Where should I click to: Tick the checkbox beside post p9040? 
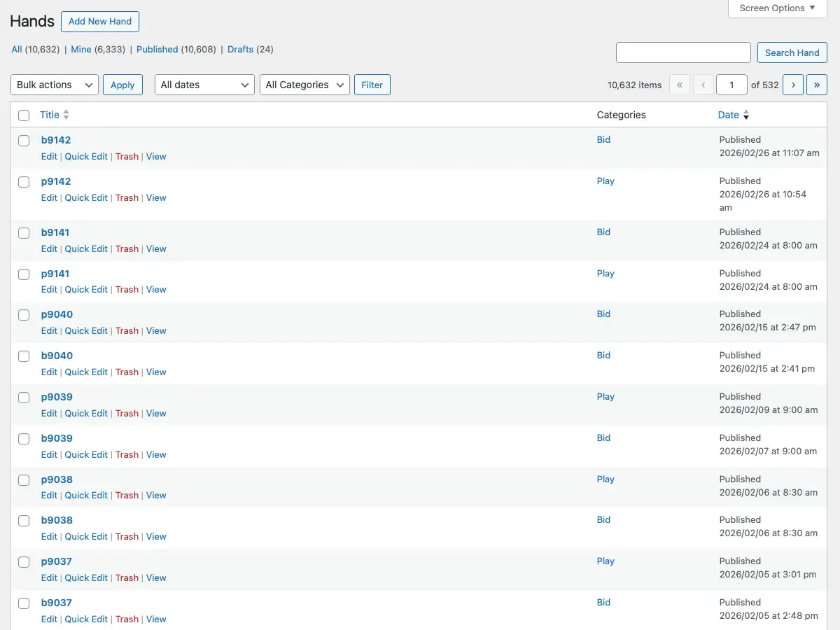[23, 315]
